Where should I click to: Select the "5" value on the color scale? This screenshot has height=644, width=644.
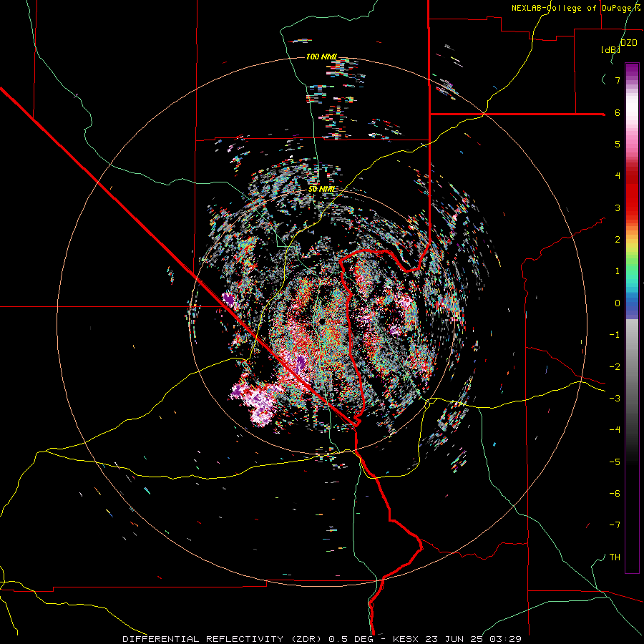618,144
